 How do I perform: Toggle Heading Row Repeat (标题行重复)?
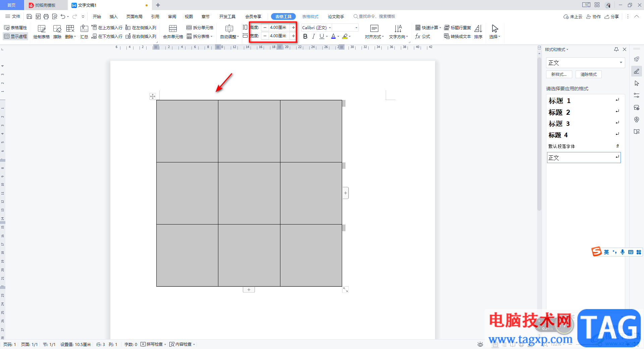click(458, 28)
